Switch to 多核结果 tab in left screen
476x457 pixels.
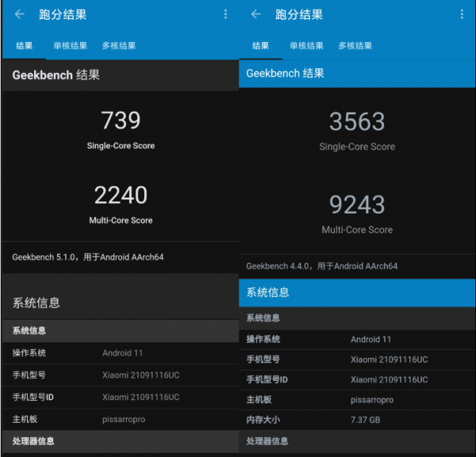tap(119, 46)
